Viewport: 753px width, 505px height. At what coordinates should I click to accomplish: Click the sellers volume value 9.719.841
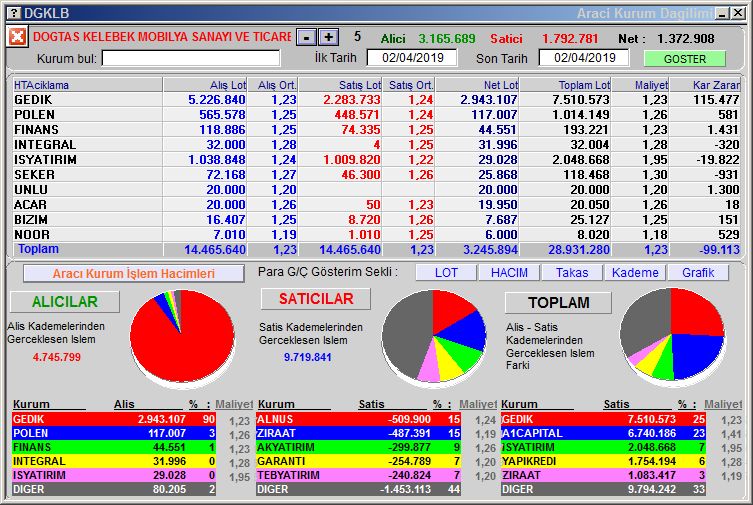[307, 357]
